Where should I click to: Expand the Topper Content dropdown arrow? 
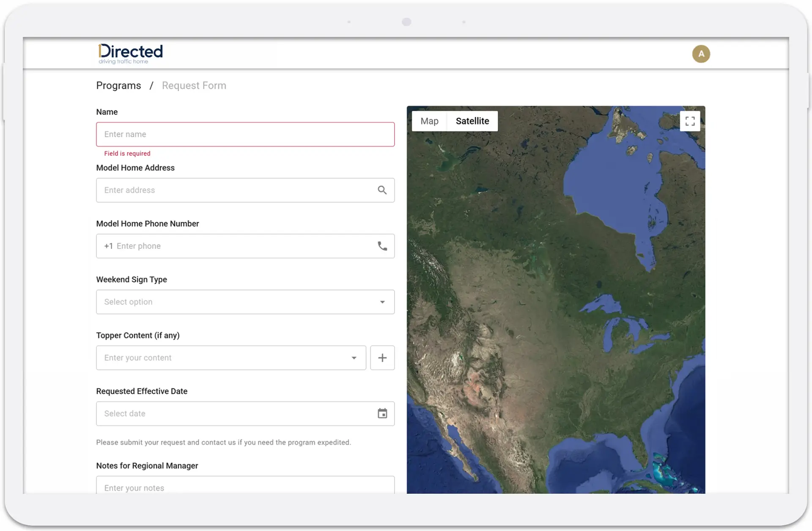pos(354,358)
